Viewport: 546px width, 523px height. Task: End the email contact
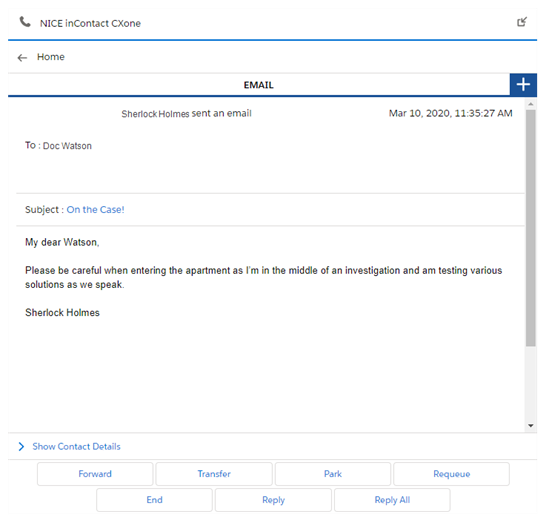coord(154,500)
